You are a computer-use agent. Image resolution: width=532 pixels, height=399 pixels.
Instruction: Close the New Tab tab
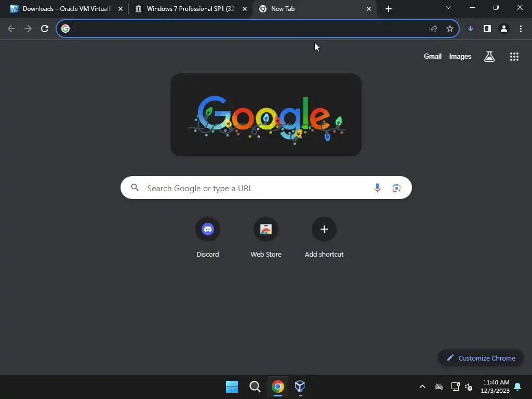(x=369, y=9)
